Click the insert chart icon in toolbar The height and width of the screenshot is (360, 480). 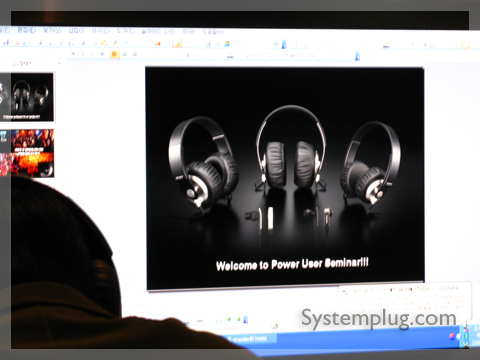[157, 43]
